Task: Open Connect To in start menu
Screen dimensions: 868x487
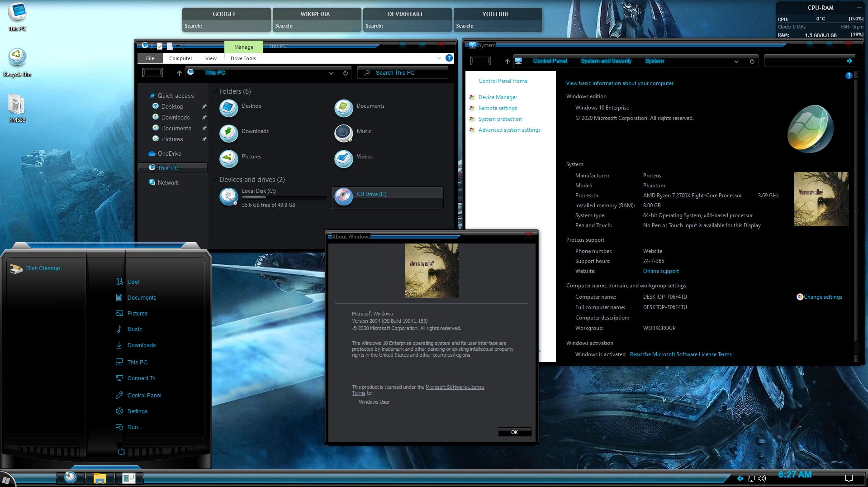Action: (x=136, y=378)
